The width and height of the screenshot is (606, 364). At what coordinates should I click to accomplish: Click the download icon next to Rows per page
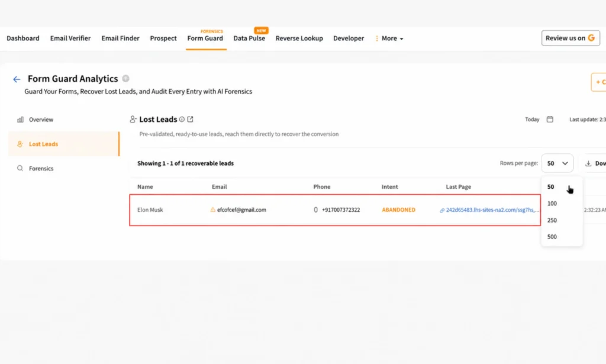tap(588, 163)
